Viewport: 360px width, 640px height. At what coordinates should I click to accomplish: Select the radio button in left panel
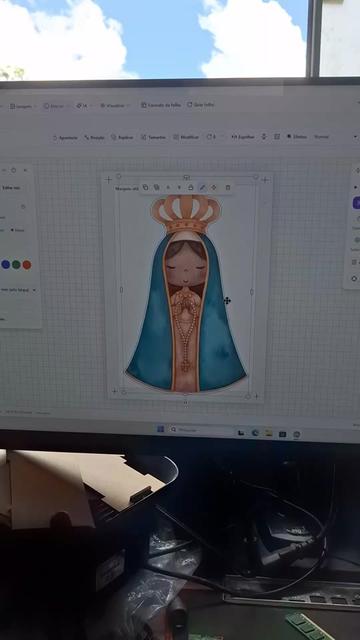[12, 230]
